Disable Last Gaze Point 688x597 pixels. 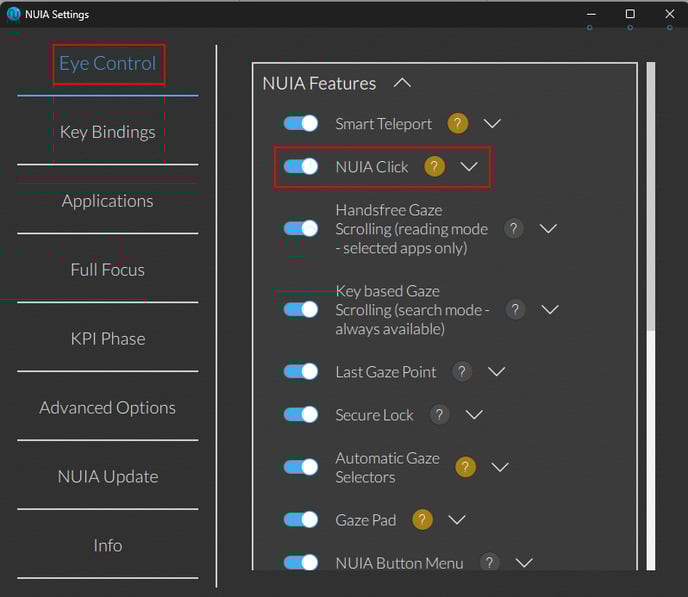pos(301,371)
